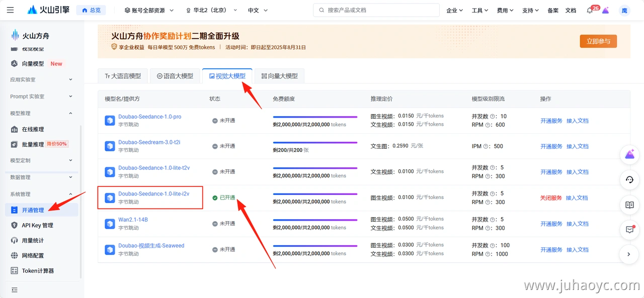Click the 总览 overview button
Image resolution: width=644 pixels, height=298 pixels.
point(91,10)
